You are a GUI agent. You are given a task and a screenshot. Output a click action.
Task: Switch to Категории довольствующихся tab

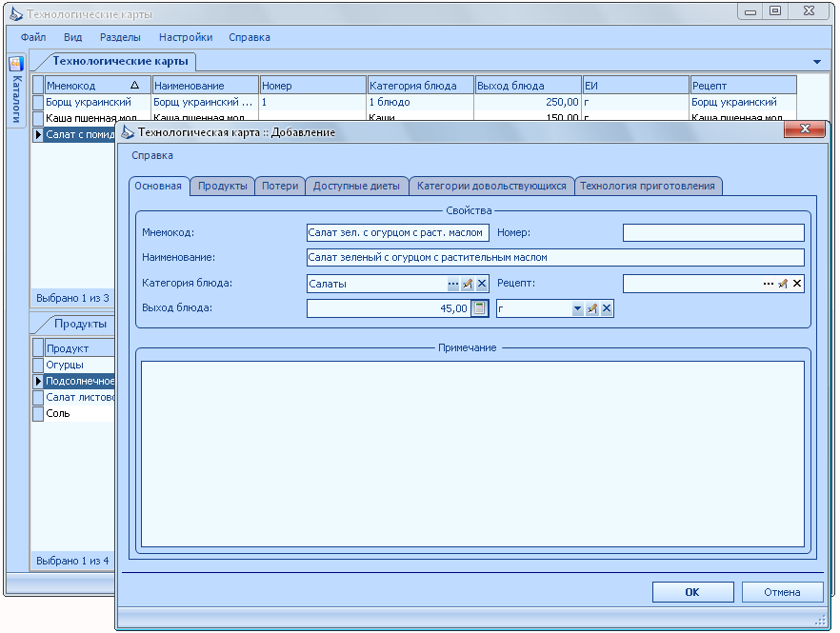pos(491,186)
